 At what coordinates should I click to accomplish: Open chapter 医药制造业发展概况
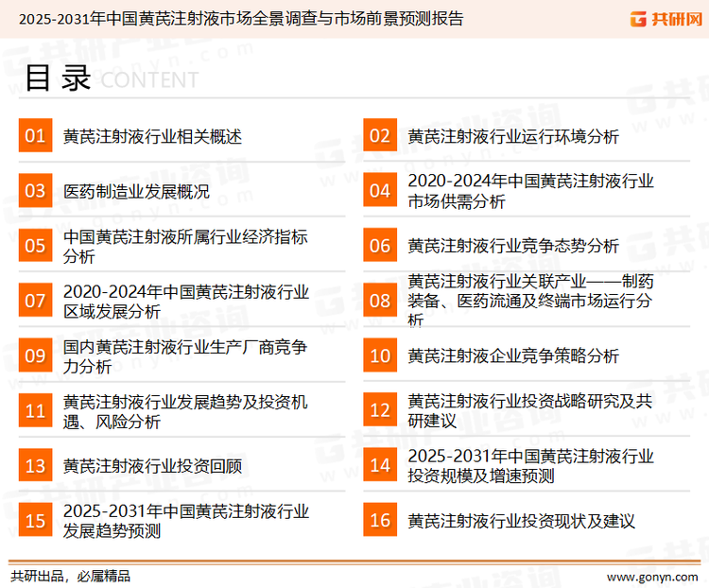(136, 191)
